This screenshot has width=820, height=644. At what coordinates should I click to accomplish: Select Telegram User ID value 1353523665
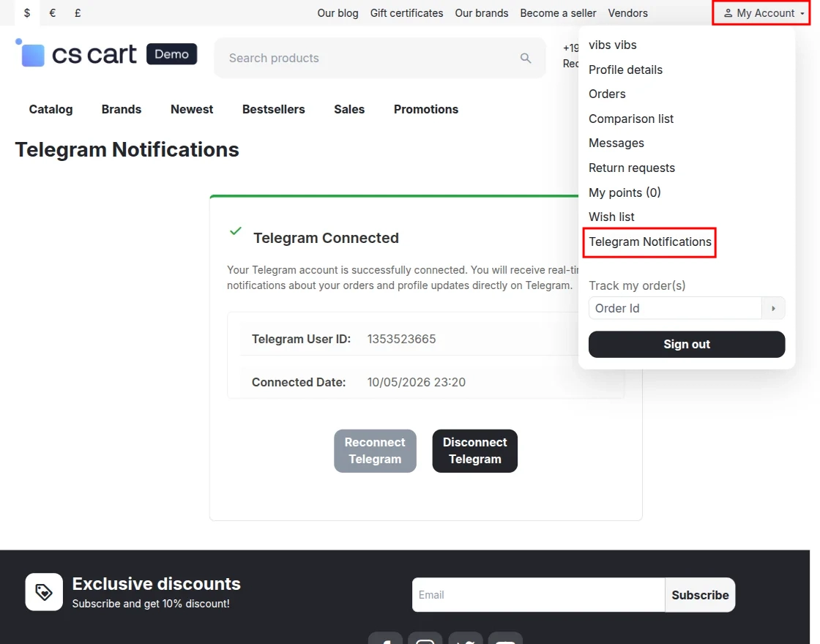tap(401, 340)
